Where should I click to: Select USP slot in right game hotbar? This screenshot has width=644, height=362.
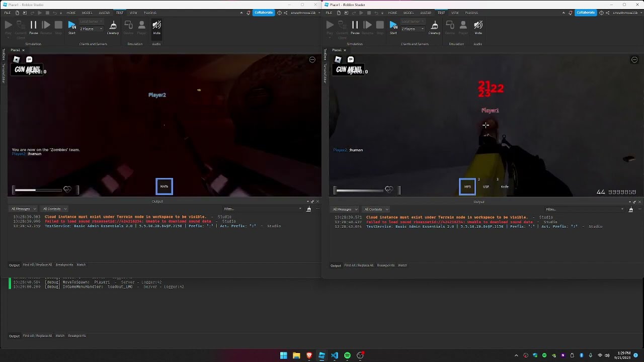(x=486, y=187)
